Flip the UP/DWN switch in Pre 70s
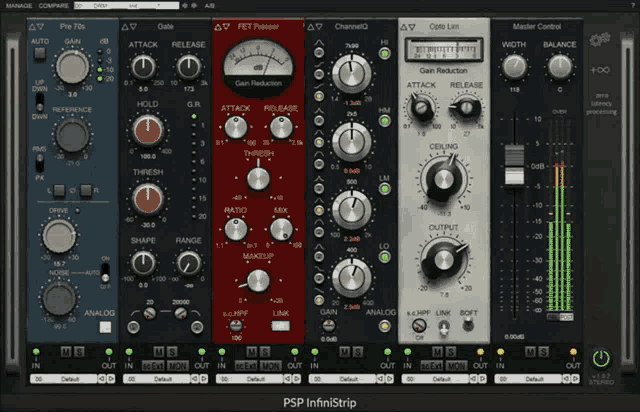The height and width of the screenshot is (412, 640). coord(39,102)
